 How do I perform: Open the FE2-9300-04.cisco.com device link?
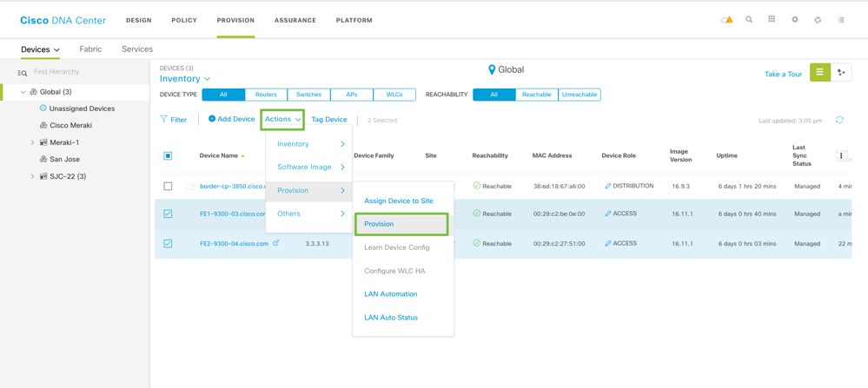pos(235,243)
